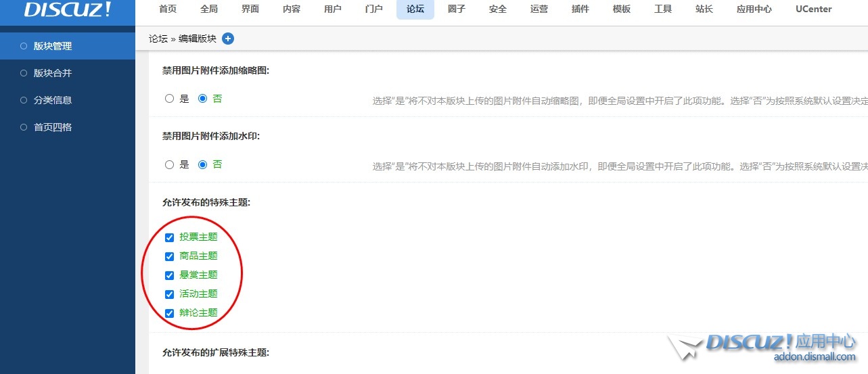Select 是 for 禁用图片附件添加缩略图
The height and width of the screenshot is (374, 868).
pyautogui.click(x=170, y=99)
